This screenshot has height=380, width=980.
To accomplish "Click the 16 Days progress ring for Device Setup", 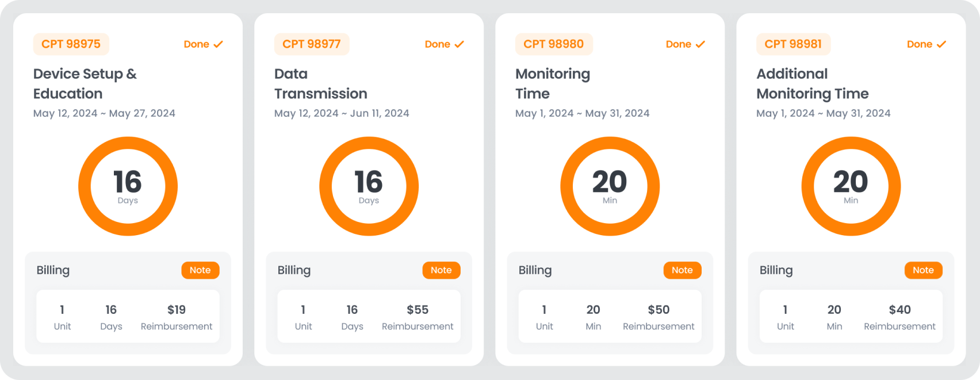I will point(128,186).
